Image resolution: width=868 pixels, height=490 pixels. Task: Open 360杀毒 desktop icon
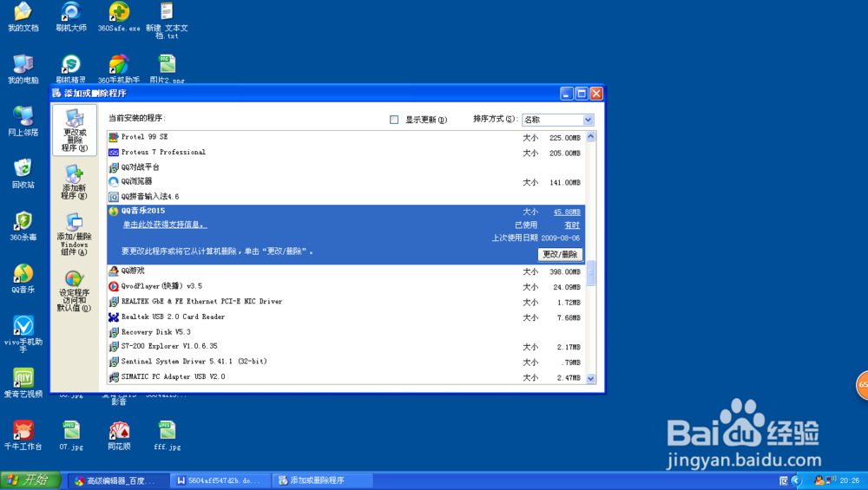coord(23,226)
